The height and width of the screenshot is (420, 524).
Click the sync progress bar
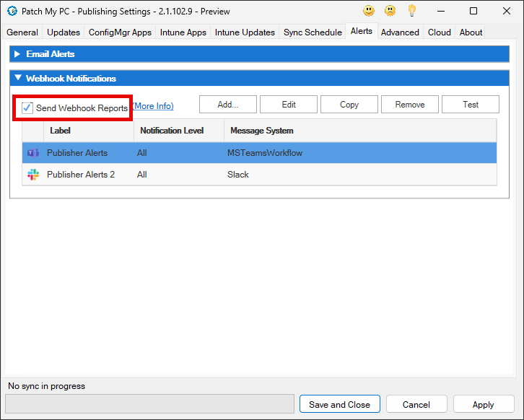click(149, 404)
